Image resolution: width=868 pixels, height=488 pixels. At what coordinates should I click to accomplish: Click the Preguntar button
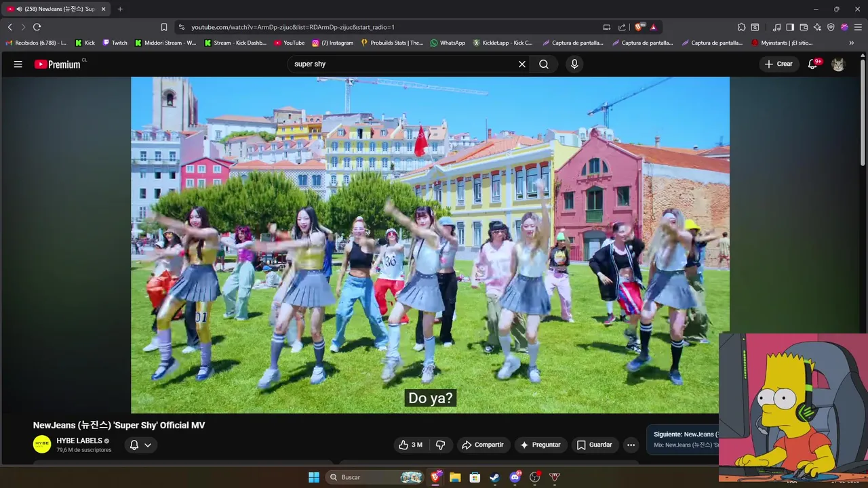(540, 445)
